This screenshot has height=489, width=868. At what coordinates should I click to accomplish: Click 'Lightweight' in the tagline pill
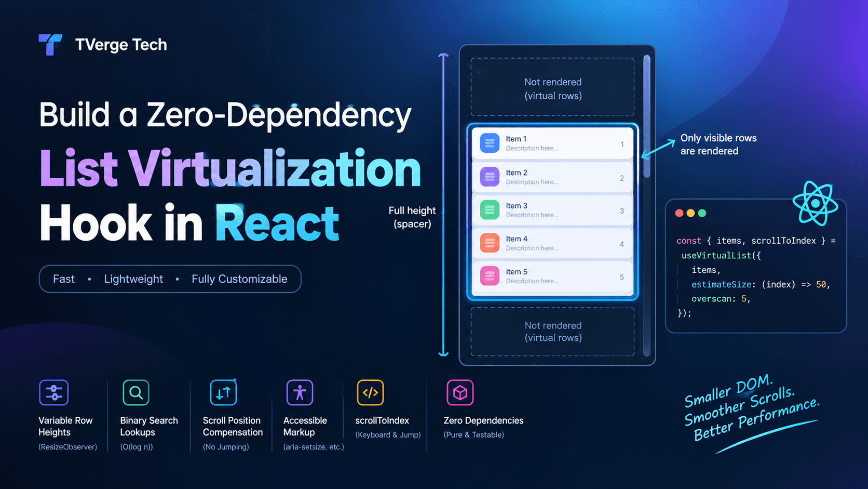pos(133,279)
